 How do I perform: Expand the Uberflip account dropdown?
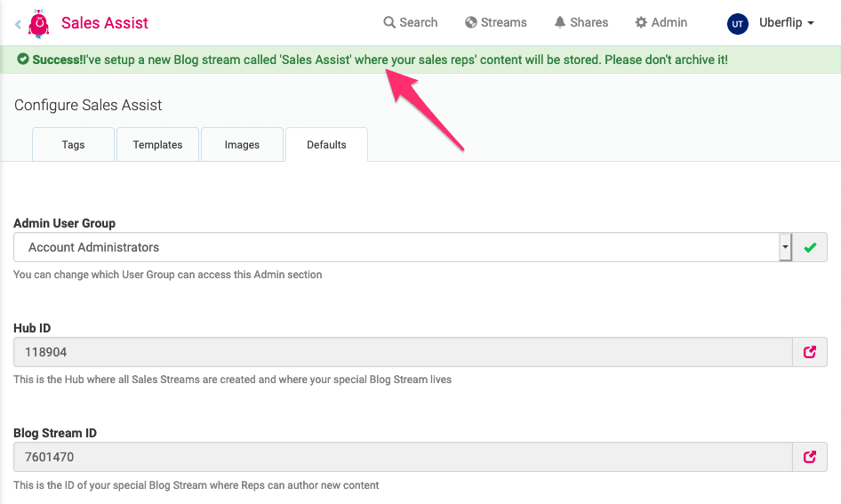tap(786, 22)
